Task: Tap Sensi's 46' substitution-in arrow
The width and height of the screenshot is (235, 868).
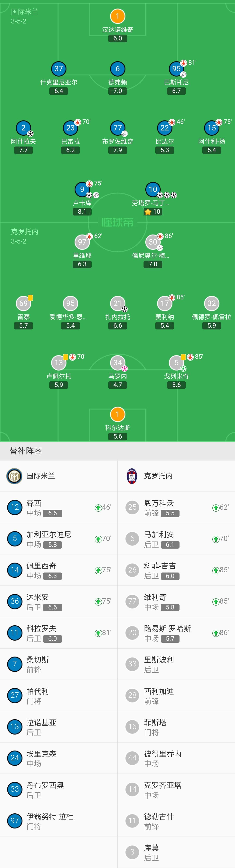Action: 98,507
